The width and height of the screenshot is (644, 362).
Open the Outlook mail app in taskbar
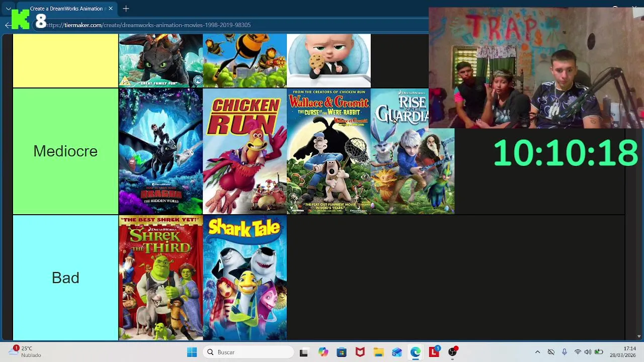pyautogui.click(x=397, y=352)
